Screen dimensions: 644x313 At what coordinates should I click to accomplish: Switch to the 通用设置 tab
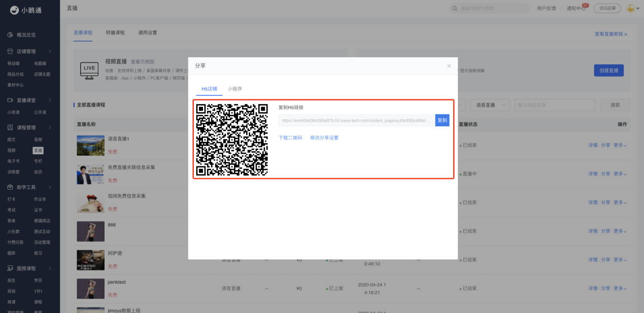point(148,32)
